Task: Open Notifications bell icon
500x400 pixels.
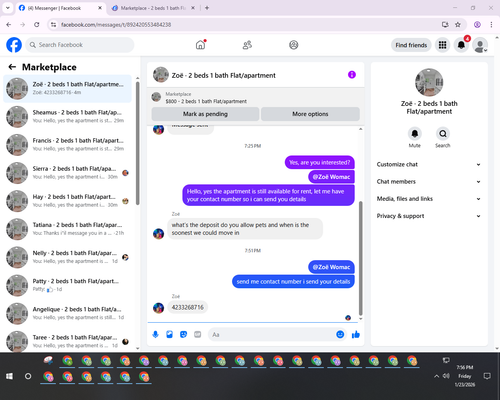Action: [461, 45]
